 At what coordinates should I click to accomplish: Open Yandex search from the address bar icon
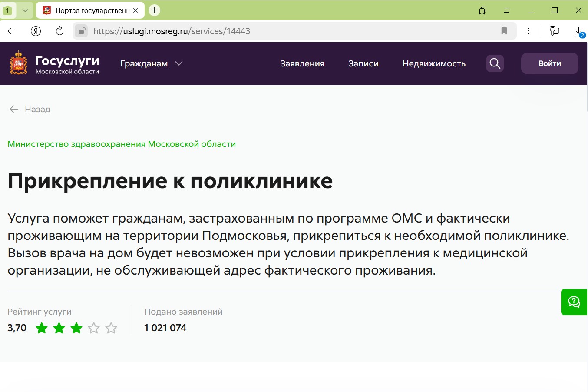pos(36,31)
